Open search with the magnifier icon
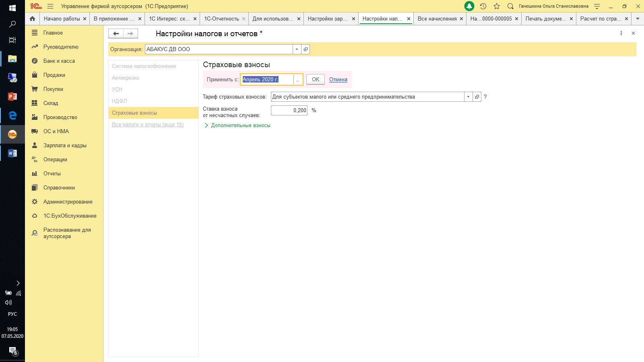 510,6
